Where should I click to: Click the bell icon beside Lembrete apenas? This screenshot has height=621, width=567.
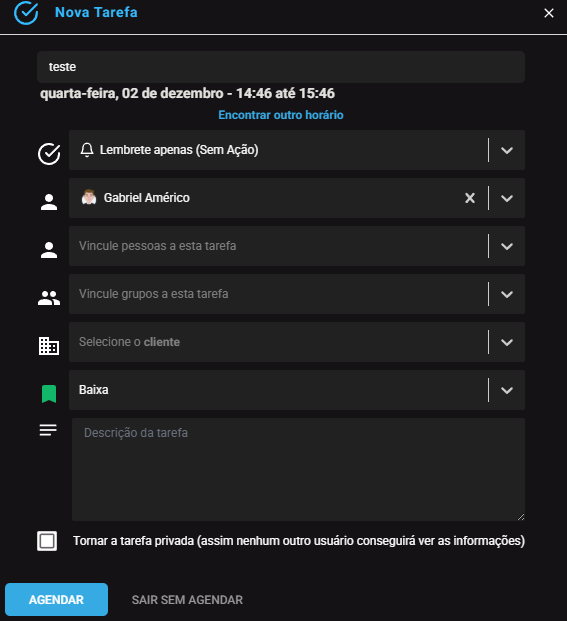87,150
